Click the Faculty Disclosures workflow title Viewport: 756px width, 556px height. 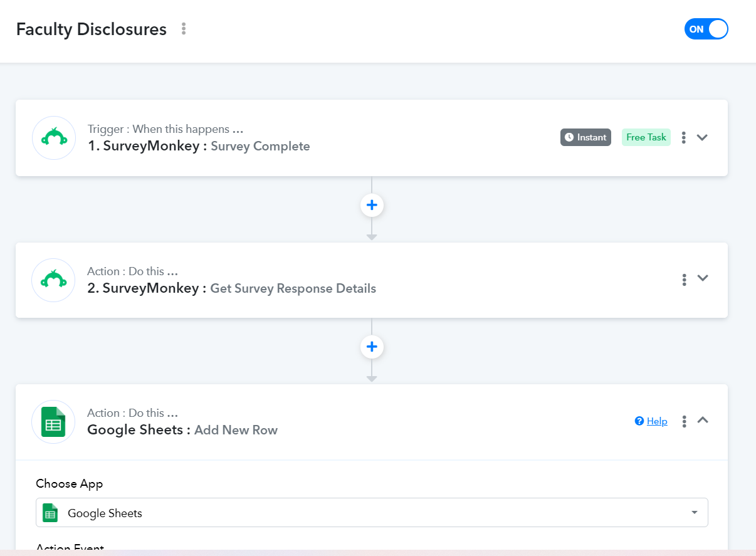click(92, 29)
